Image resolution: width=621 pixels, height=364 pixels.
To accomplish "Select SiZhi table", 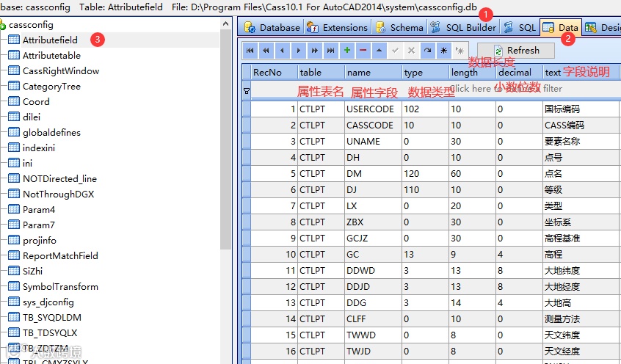I will point(32,272).
